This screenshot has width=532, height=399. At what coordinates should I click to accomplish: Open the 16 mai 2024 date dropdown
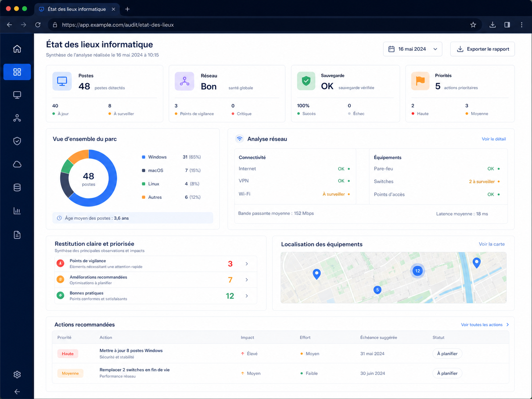pos(413,49)
